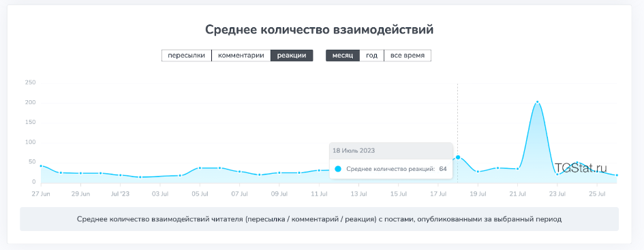
Task: Click the 29 Jun x-axis label
Action: [x=80, y=193]
